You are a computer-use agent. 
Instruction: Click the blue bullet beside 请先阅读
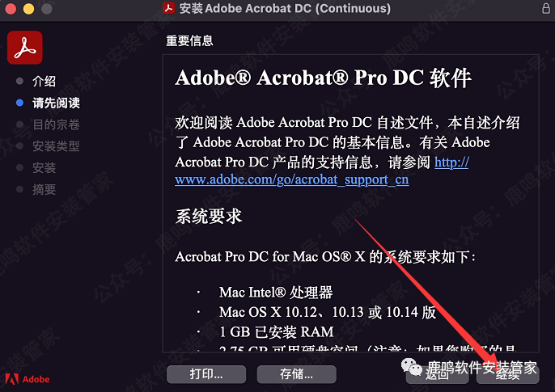19,103
